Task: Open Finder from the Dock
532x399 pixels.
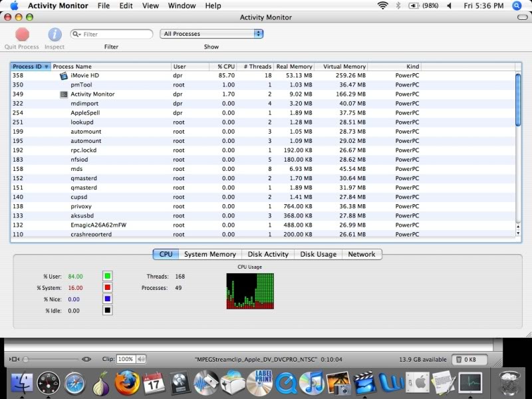Action: click(22, 383)
